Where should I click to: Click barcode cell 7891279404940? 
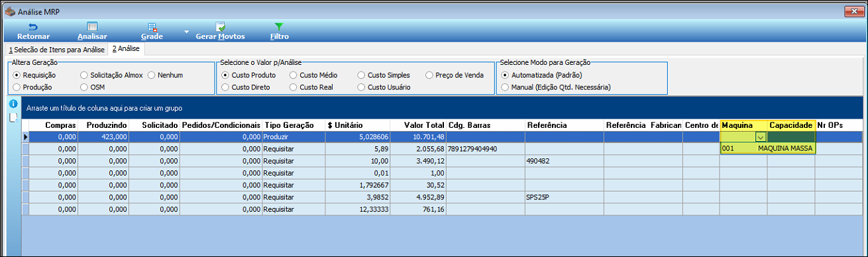tap(486, 149)
